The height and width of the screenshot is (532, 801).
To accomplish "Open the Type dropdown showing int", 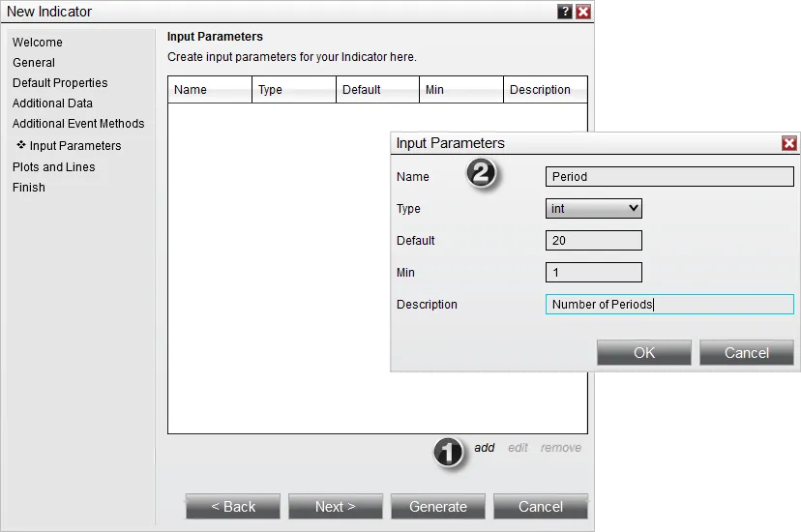I will point(594,208).
